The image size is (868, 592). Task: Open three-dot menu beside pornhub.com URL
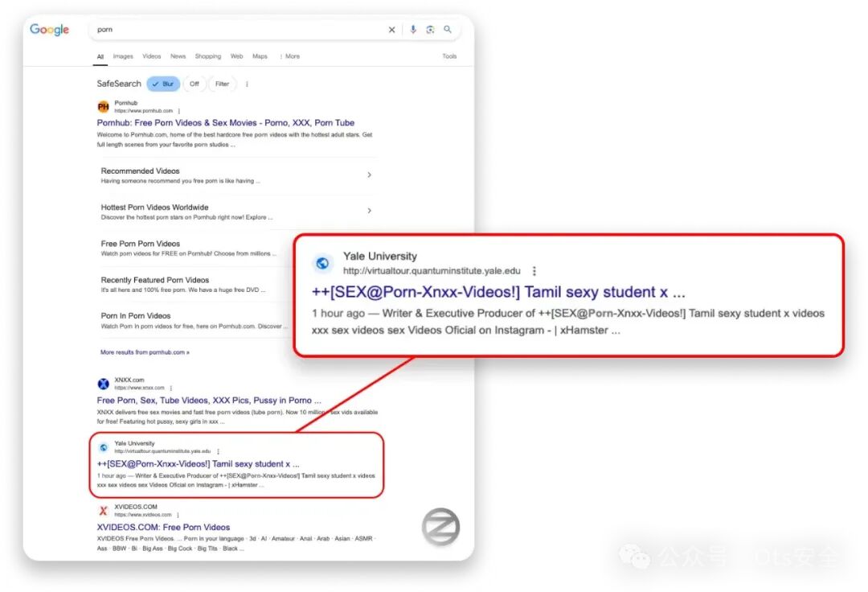click(x=178, y=111)
